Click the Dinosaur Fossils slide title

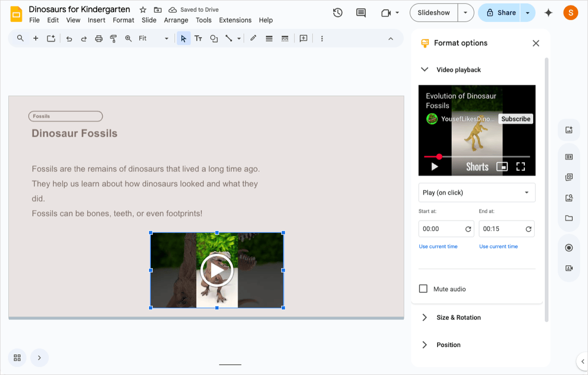[x=74, y=133]
